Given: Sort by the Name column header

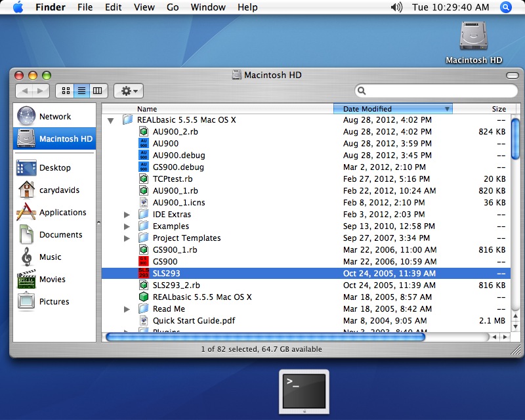Looking at the screenshot, I should tap(218, 109).
